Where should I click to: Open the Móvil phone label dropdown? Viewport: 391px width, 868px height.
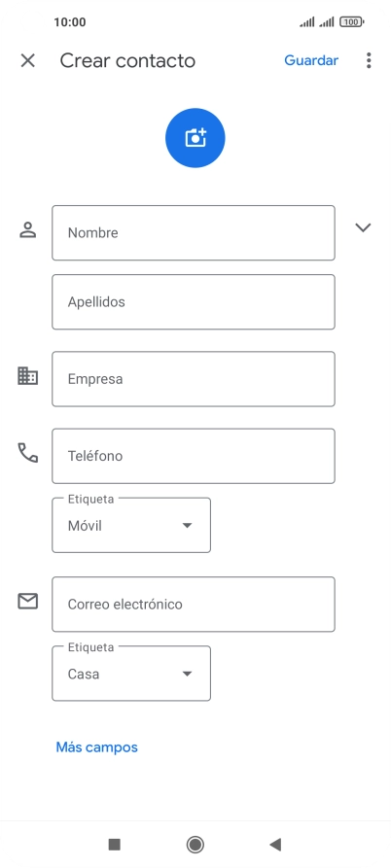click(131, 525)
